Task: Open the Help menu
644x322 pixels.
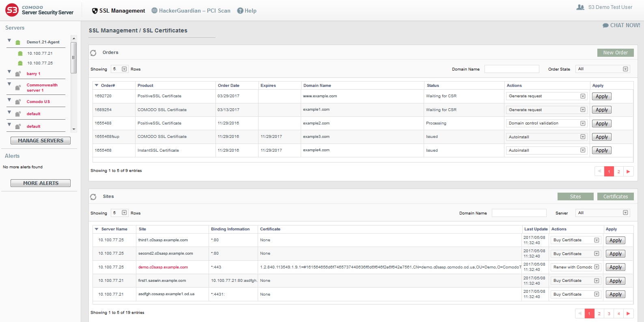Action: coord(247,11)
